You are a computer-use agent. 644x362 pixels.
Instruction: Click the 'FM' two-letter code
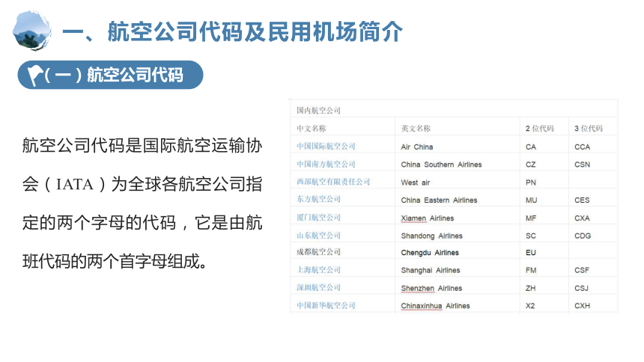click(x=531, y=271)
